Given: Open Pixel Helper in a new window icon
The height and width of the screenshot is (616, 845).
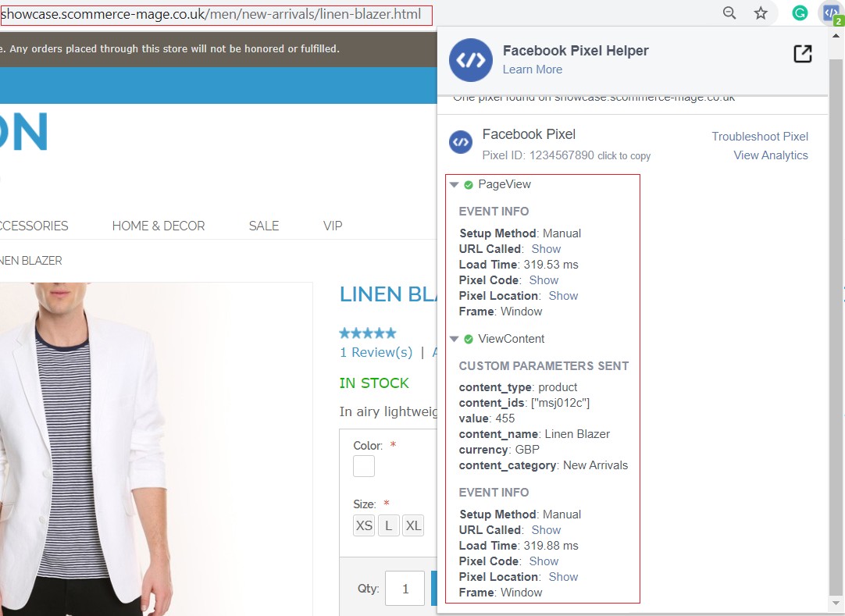Looking at the screenshot, I should tap(802, 54).
